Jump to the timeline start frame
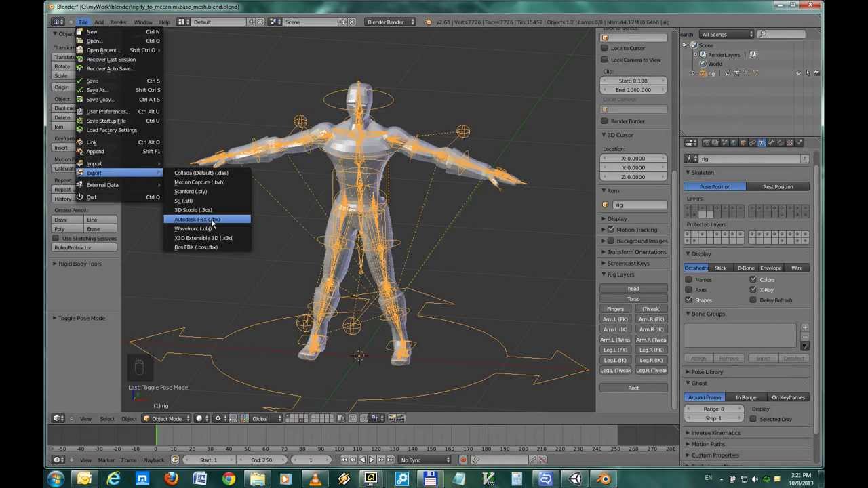Screen dimensions: 868x488 pos(344,460)
